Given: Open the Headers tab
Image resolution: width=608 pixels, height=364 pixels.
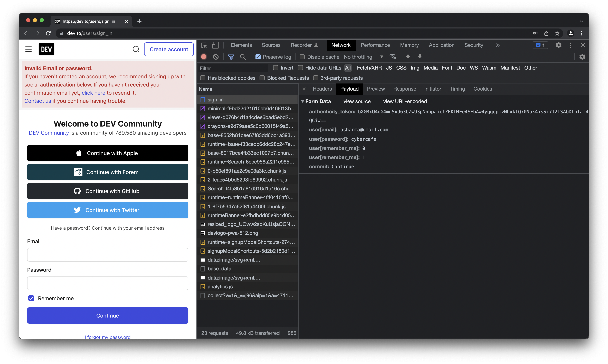Looking at the screenshot, I should tap(322, 89).
